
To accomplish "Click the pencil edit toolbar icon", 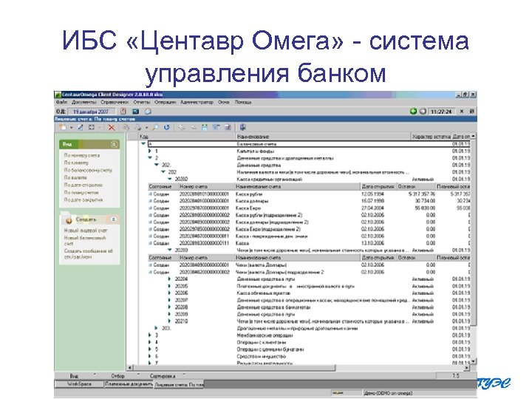I will [x=81, y=128].
